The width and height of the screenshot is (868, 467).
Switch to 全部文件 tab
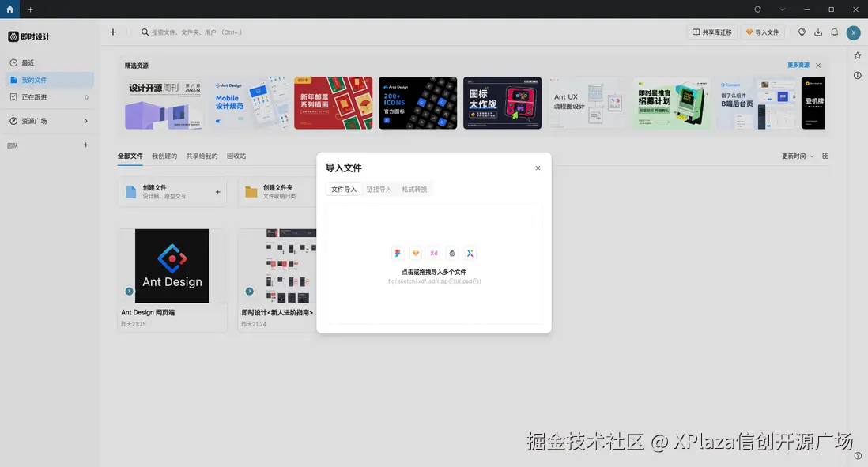[x=130, y=156]
